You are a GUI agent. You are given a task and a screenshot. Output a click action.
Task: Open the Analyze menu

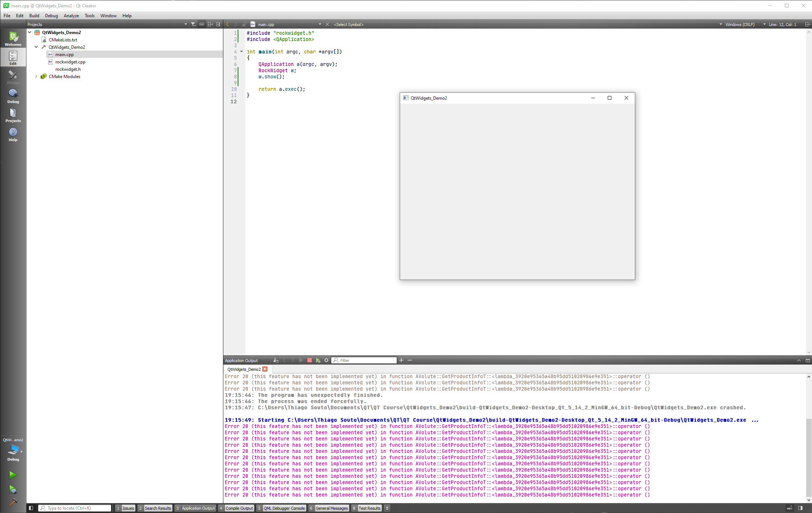click(71, 16)
